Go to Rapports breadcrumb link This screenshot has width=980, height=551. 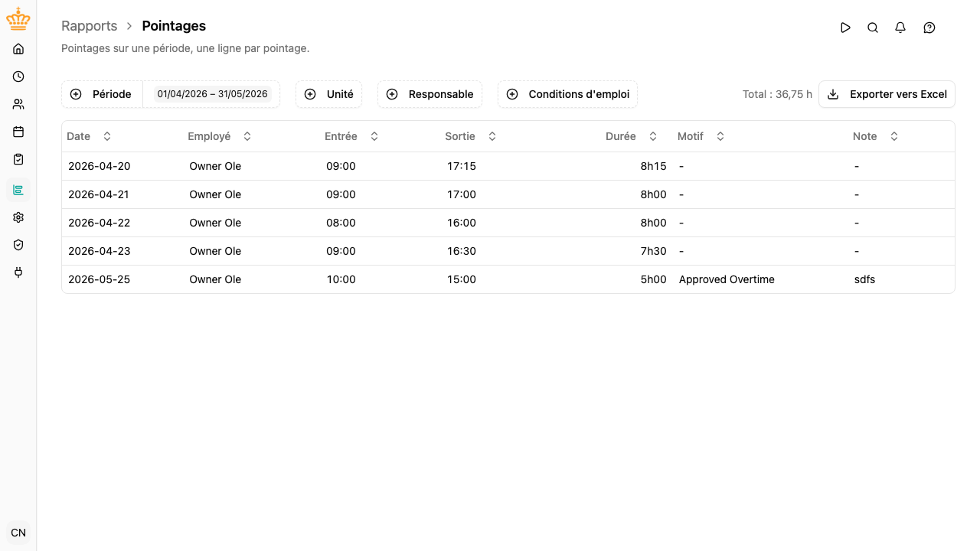90,26
